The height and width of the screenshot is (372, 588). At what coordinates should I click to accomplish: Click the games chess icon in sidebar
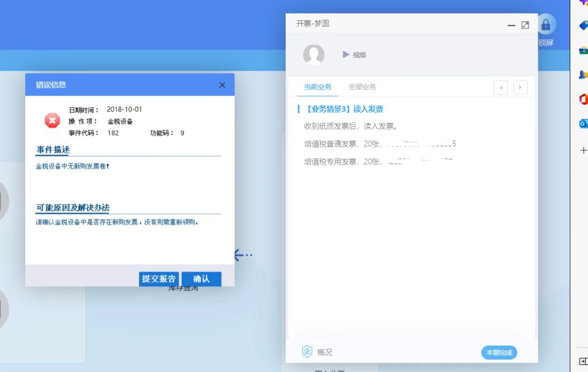click(583, 74)
